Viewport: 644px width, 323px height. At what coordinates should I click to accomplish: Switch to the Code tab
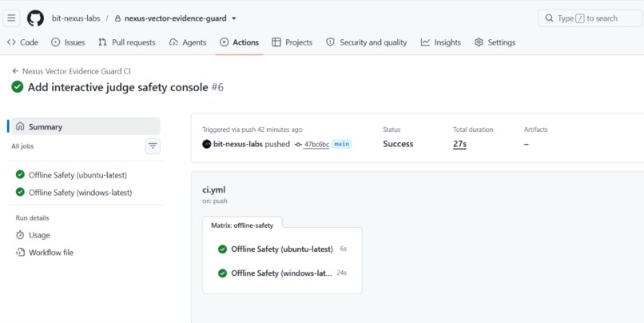(x=23, y=42)
